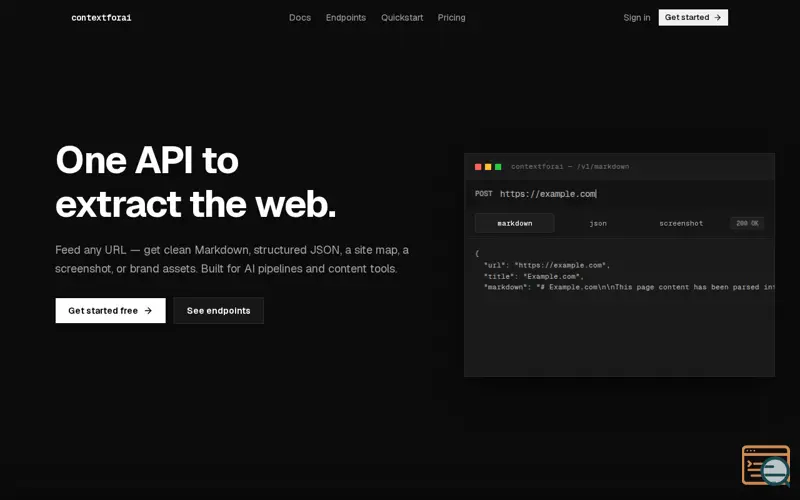800x500 pixels.
Task: Open the Pricing page
Action: coord(451,18)
